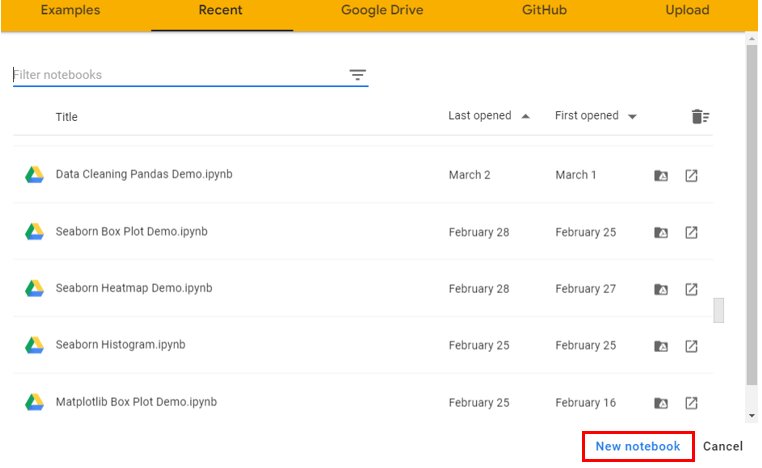Open Data Cleaning Pandas Demo in Drive folder
Screen dimensions: 762x468
[x=660, y=176]
